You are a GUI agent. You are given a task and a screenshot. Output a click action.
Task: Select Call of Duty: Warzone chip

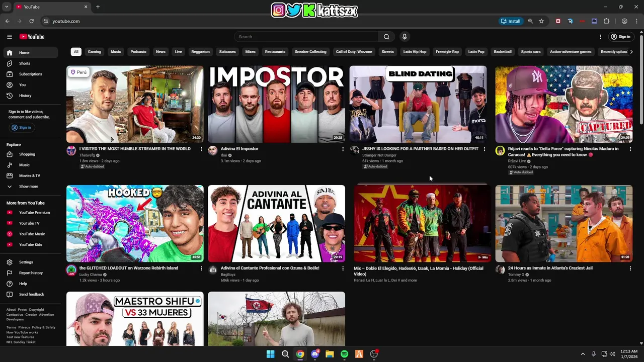coord(354,52)
